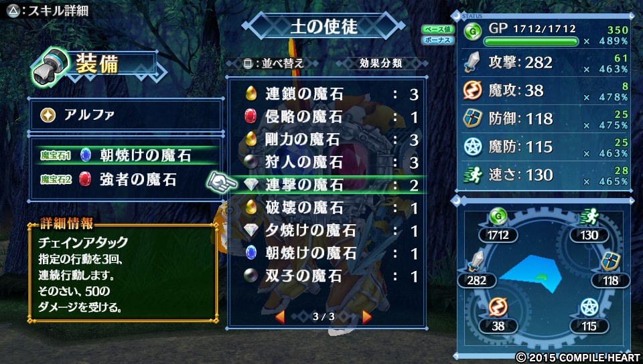The width and height of the screenshot is (643, 364).
Task: Click the blue radar chart polygon
Action: (x=530, y=274)
